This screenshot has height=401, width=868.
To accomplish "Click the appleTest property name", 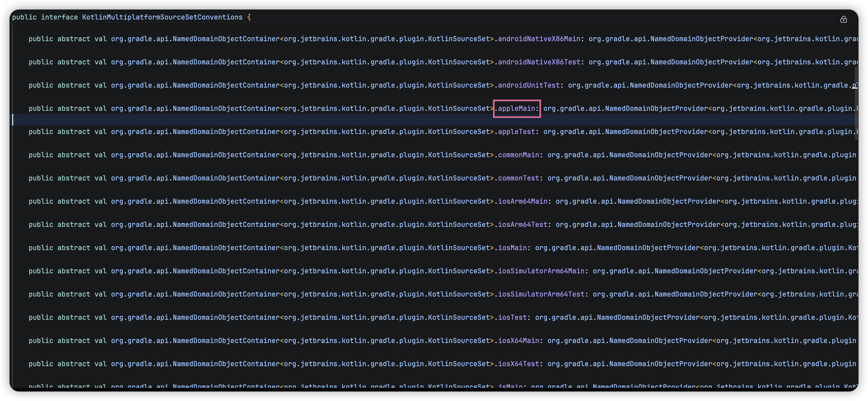I will point(516,132).
